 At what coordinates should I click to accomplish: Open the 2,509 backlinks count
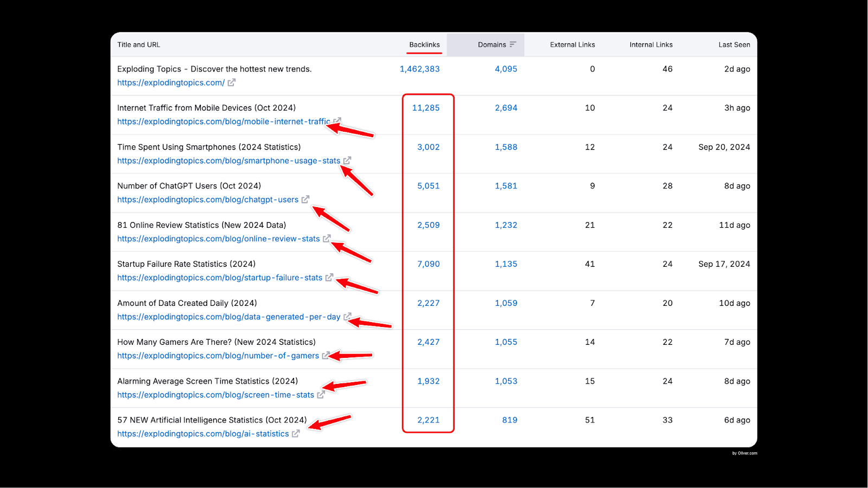(429, 225)
